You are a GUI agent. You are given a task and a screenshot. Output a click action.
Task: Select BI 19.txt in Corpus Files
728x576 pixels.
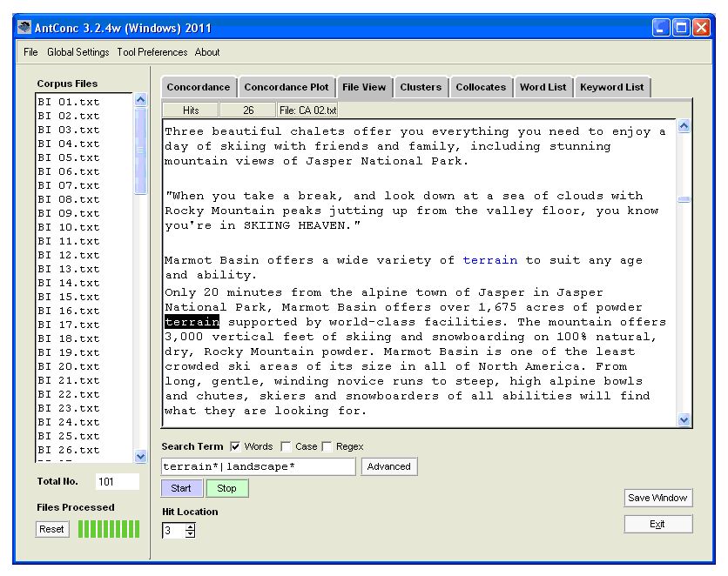(x=69, y=352)
